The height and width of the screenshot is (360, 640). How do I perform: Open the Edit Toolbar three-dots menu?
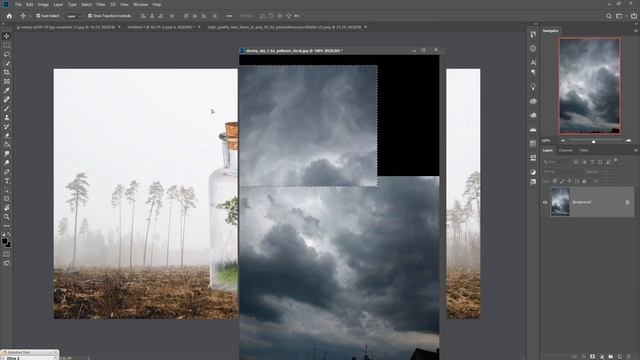[x=7, y=226]
